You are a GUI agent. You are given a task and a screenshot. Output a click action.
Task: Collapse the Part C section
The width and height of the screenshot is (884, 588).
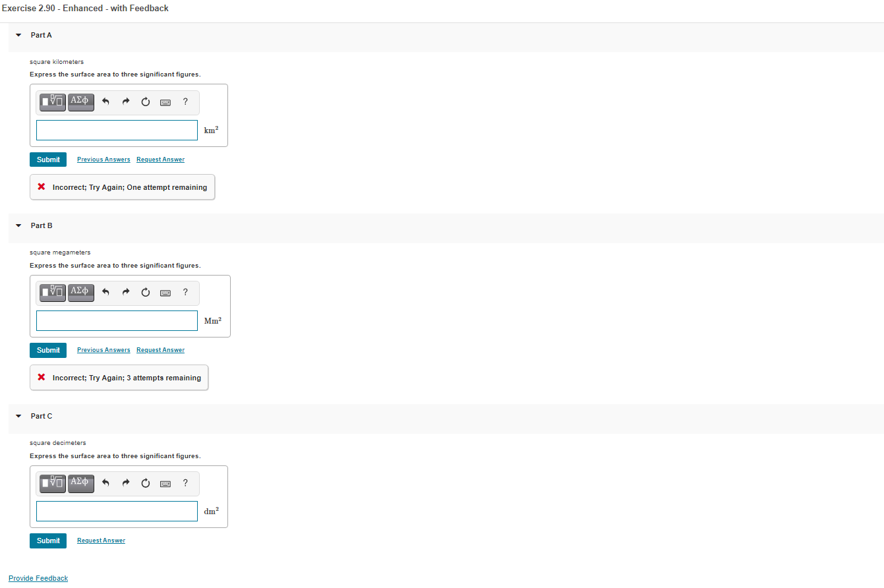tap(18, 416)
